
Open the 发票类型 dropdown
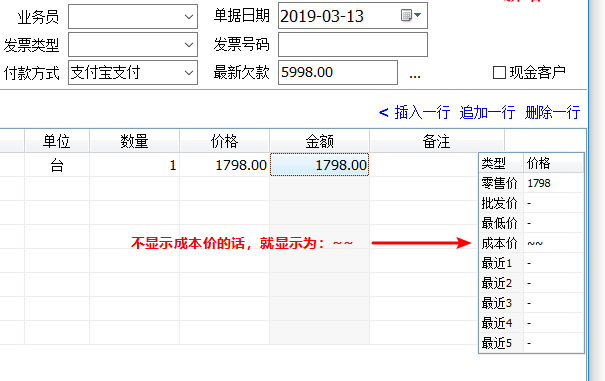(x=189, y=45)
